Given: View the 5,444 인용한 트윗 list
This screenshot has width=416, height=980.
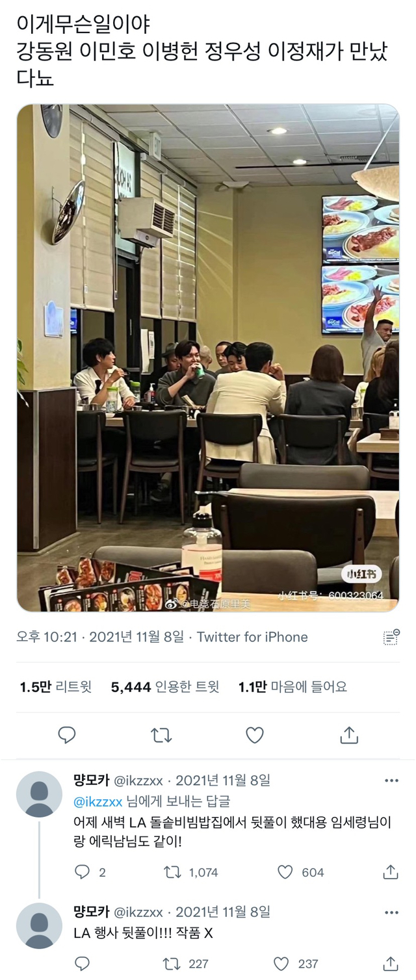Looking at the screenshot, I should pyautogui.click(x=165, y=686).
